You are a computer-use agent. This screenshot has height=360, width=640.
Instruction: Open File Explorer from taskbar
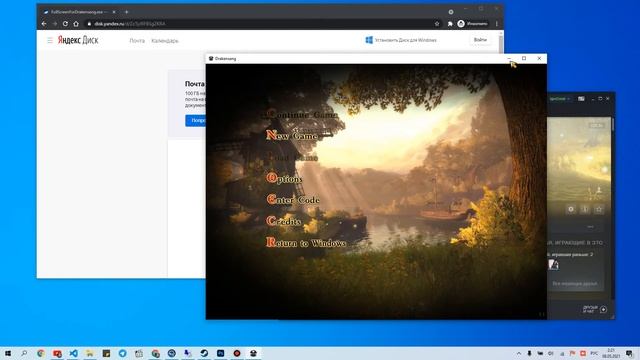(90, 353)
